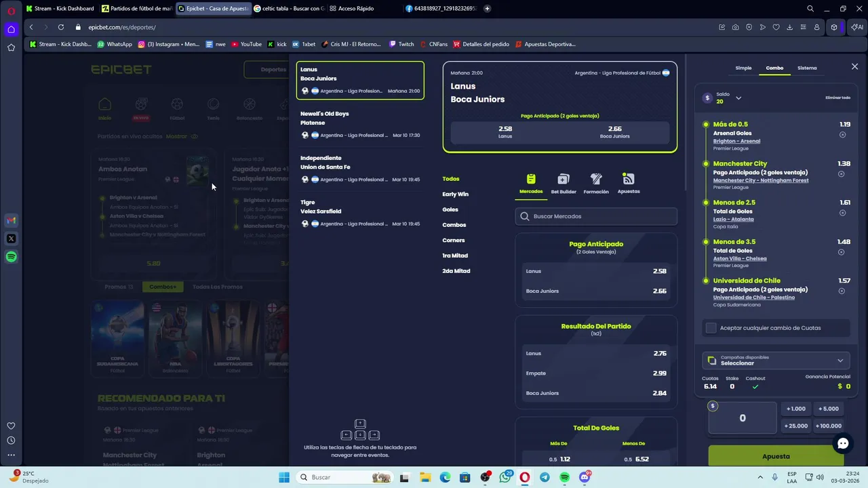Switch to the Sistema bet tab
This screenshot has width=868, height=488.
pyautogui.click(x=807, y=68)
